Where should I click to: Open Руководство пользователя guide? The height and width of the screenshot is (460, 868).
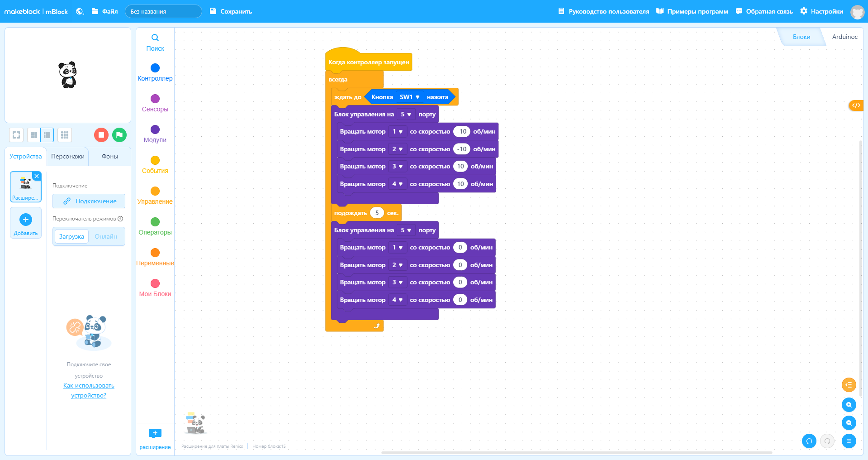pyautogui.click(x=603, y=11)
